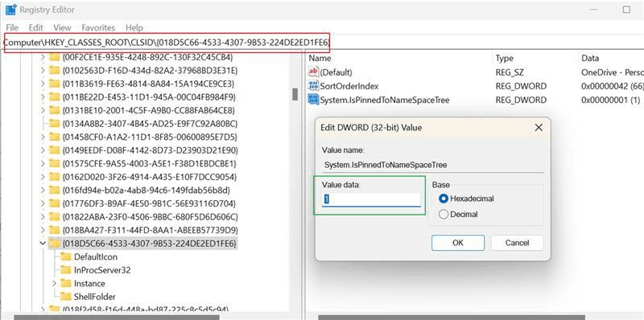
Task: Expand the {0102563D-F16D-434d-82A2-37968BD3E31E} key
Action: (x=43, y=71)
